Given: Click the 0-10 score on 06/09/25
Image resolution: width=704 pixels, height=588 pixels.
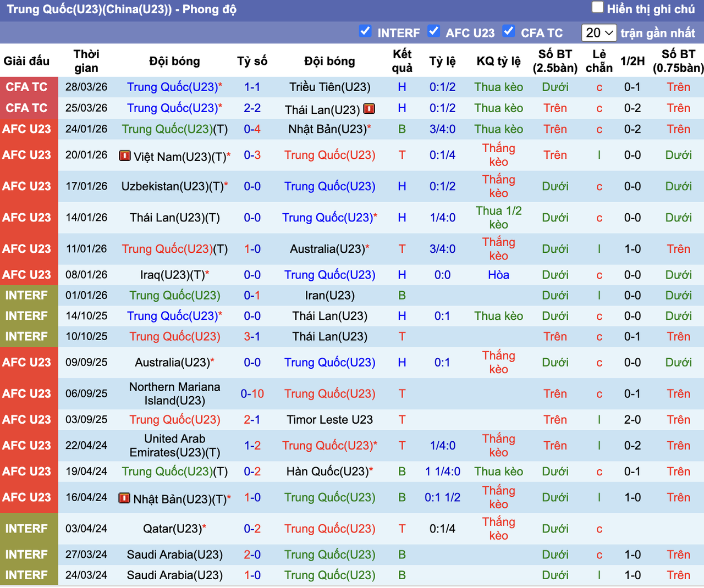Looking at the screenshot, I should point(252,394).
